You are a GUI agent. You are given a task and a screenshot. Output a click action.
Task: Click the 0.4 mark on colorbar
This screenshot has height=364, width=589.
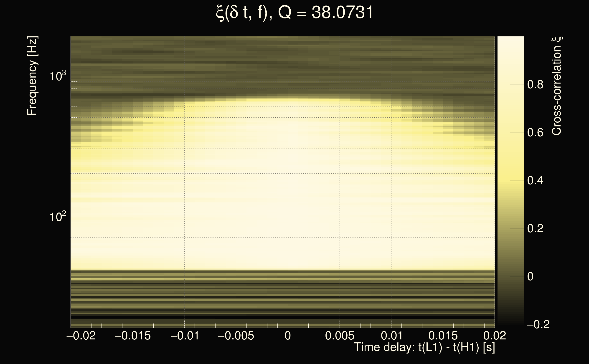[x=535, y=180]
